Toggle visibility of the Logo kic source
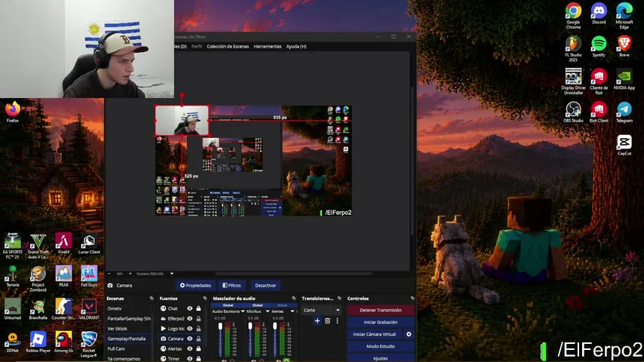 (x=190, y=328)
